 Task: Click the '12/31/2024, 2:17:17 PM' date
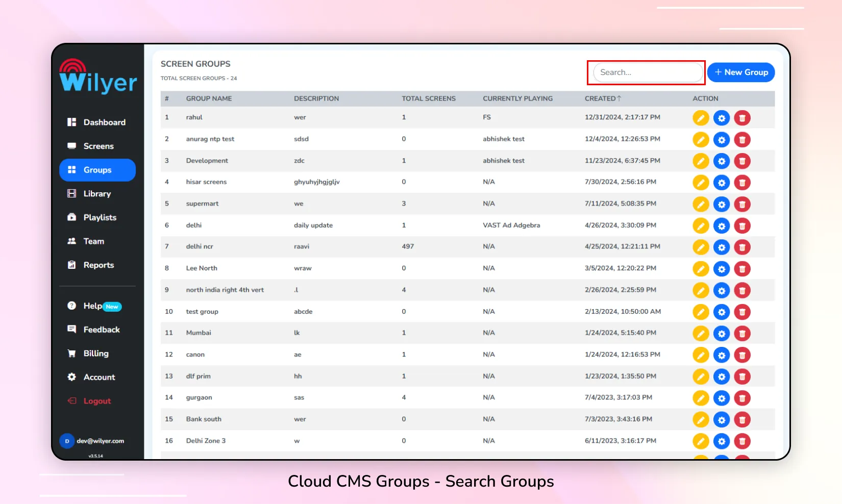coord(623,117)
